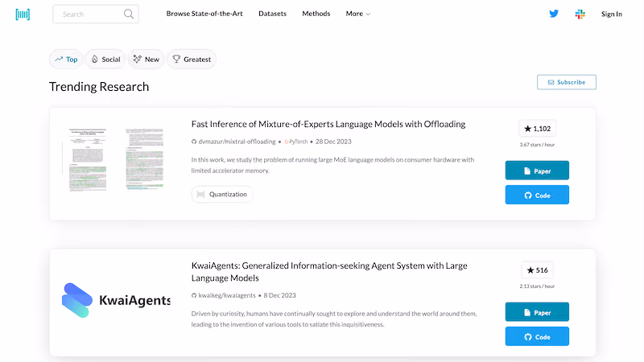The image size is (644, 362).
Task: Click Sign In link
Action: coord(612,14)
